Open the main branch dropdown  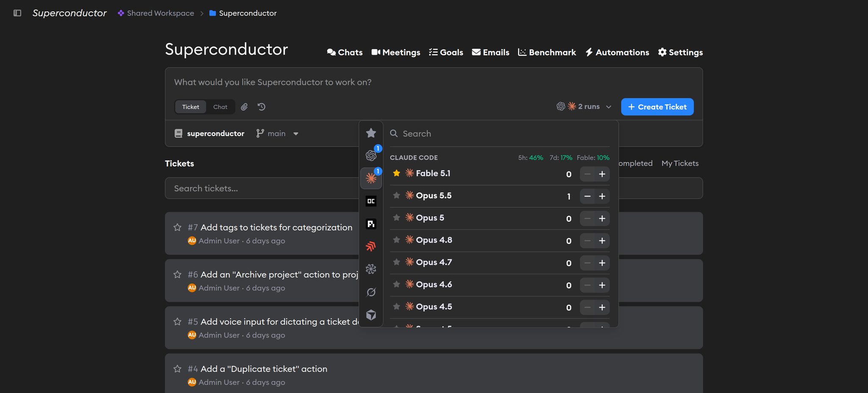(277, 133)
